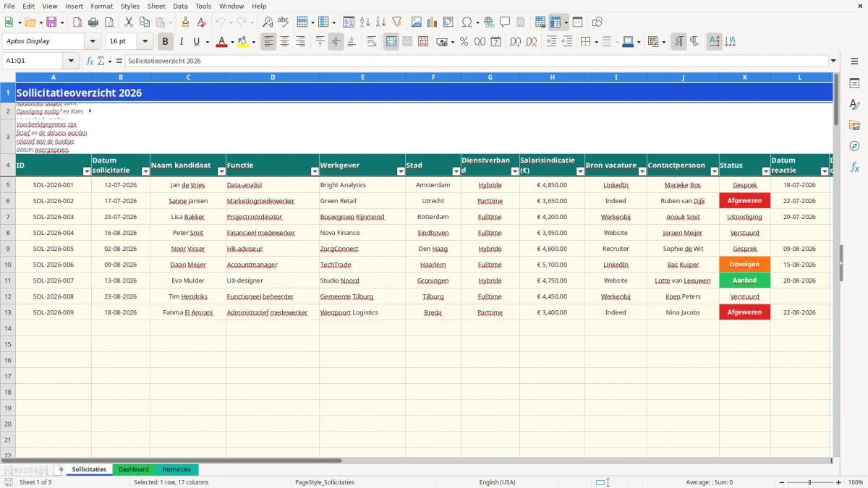Open the Naam kandidaat filter dropdown
The height and width of the screenshot is (488, 868).
tap(221, 171)
